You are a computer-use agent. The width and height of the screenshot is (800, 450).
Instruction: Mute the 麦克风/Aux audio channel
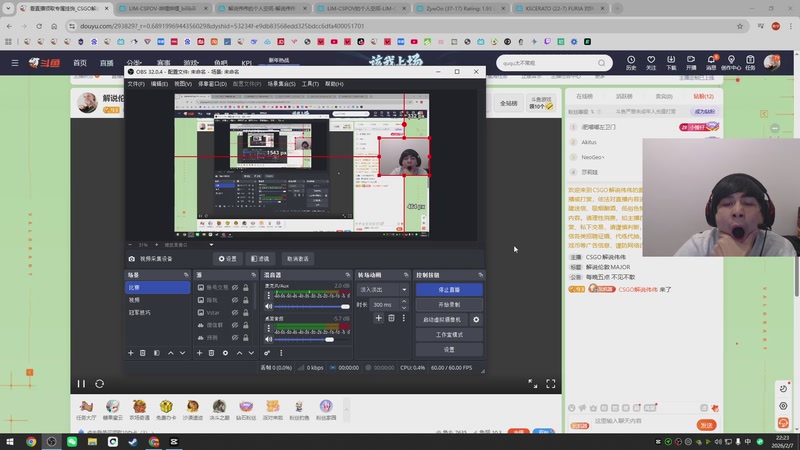point(269,307)
